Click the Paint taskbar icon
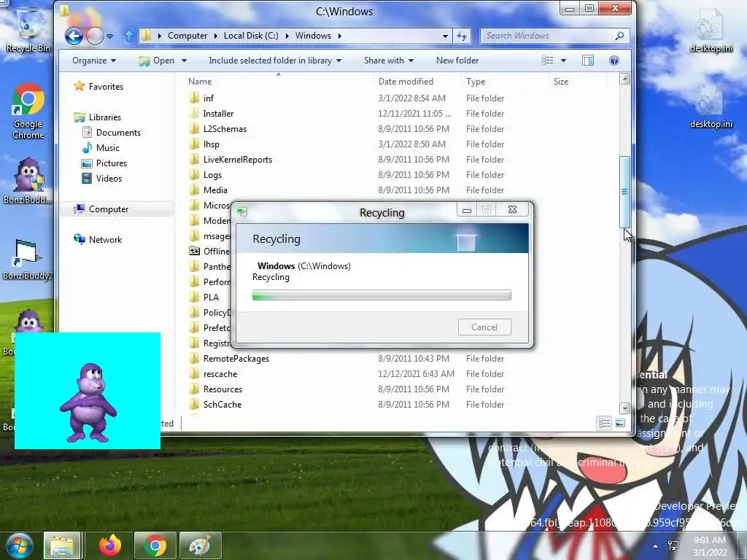Viewport: 747px width, 560px height. coord(200,545)
